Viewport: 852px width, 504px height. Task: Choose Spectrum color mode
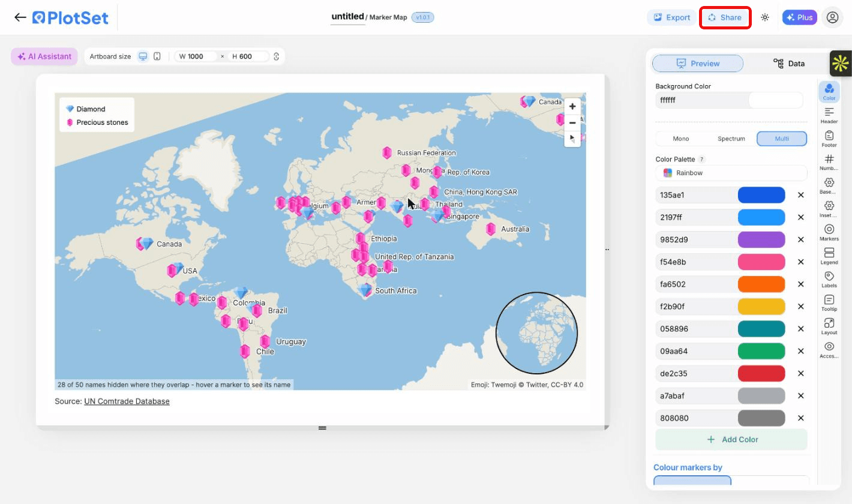click(731, 139)
